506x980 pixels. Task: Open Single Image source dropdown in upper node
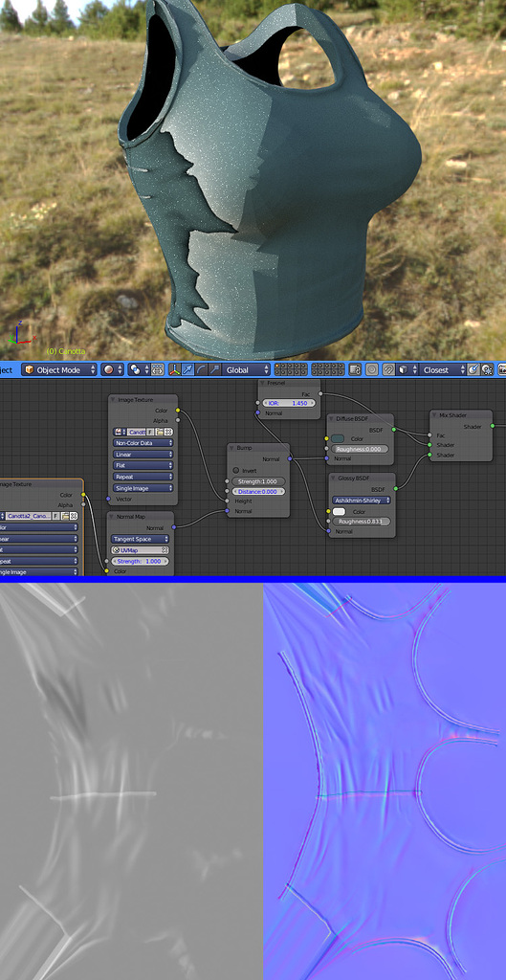[143, 488]
